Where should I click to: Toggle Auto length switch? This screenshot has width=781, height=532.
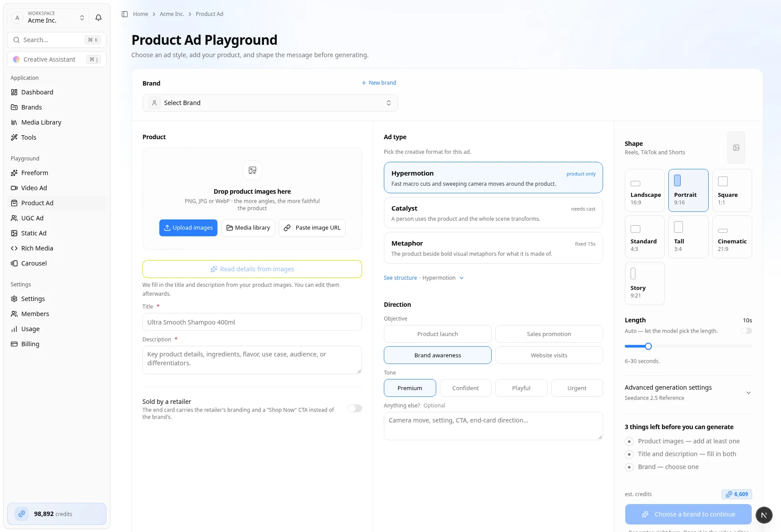747,331
